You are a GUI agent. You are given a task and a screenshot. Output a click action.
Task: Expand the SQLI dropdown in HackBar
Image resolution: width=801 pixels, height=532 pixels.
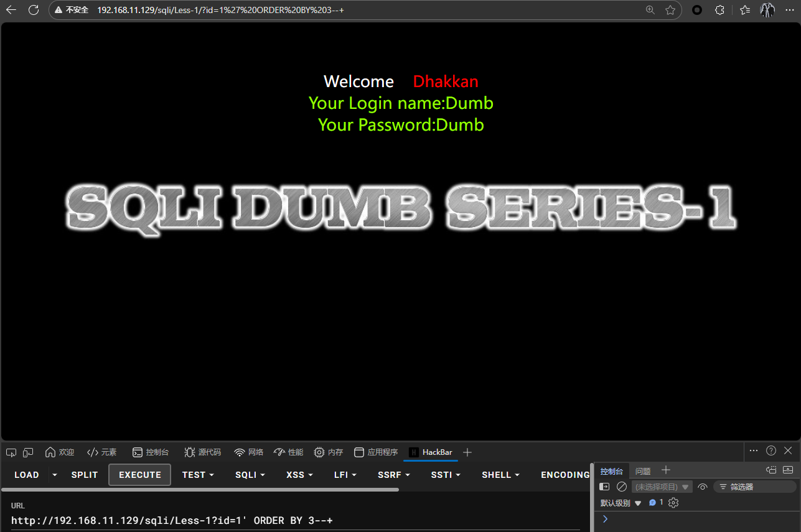coord(250,475)
